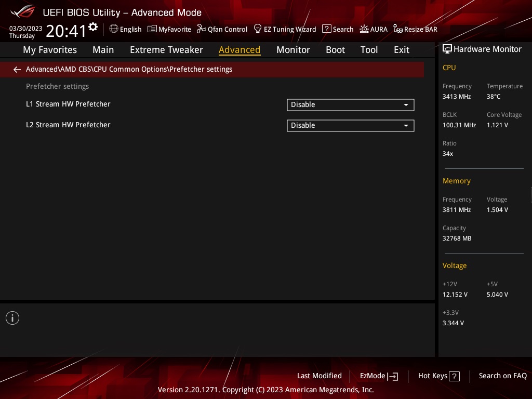This screenshot has height=399, width=532.
Task: Click the CPU section heading
Action: pos(449,68)
